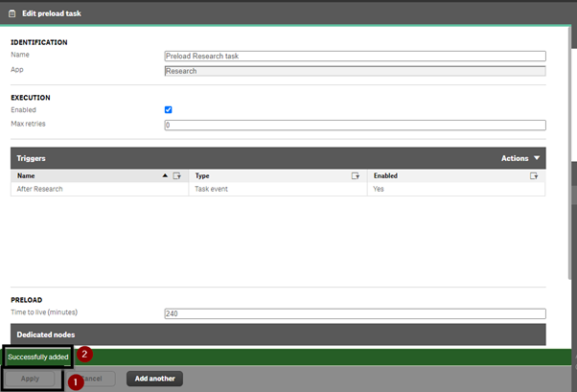The height and width of the screenshot is (392, 577).
Task: Click the Name input field
Action: point(355,56)
